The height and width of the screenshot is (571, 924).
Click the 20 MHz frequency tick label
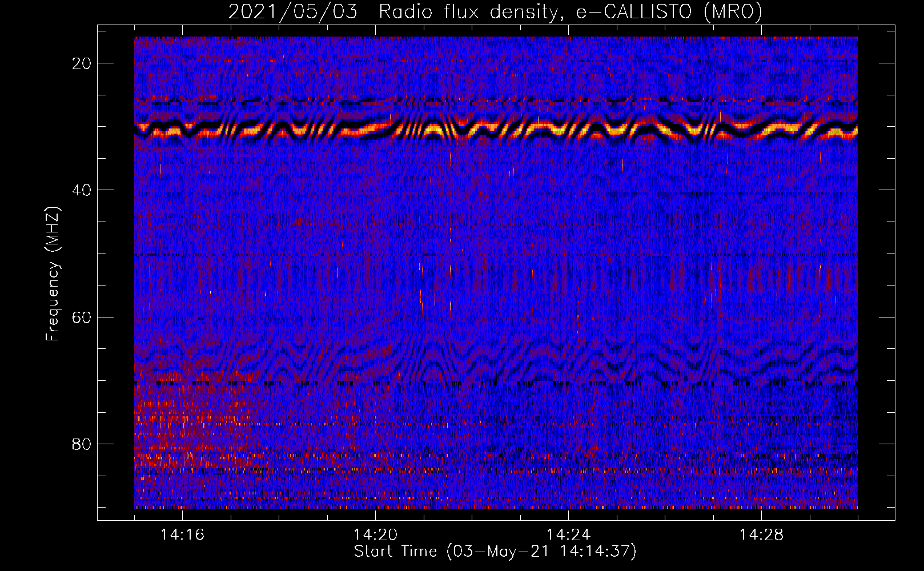click(82, 63)
